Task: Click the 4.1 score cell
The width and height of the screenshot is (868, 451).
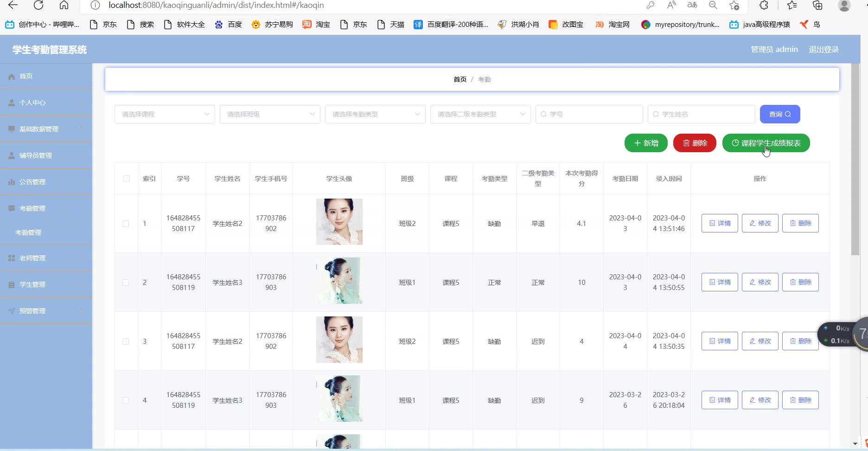Action: pos(581,224)
